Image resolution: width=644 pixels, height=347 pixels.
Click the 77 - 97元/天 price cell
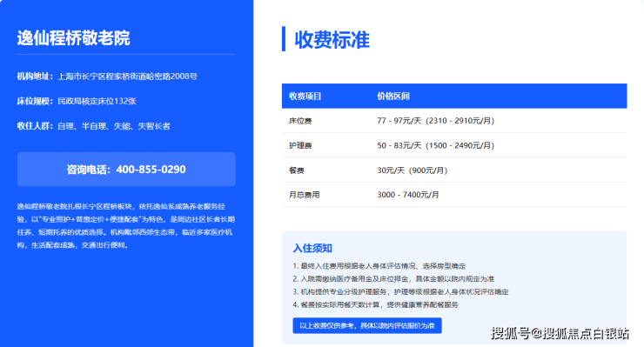[x=436, y=121]
